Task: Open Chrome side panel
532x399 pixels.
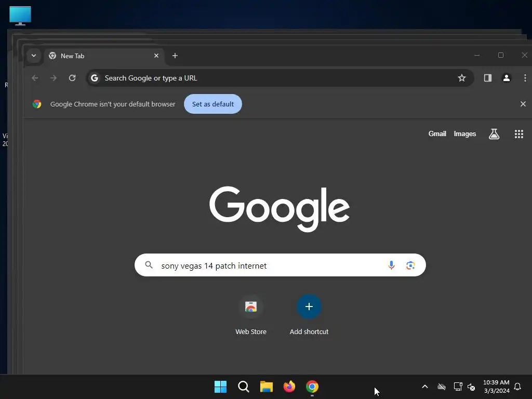Action: click(x=488, y=78)
